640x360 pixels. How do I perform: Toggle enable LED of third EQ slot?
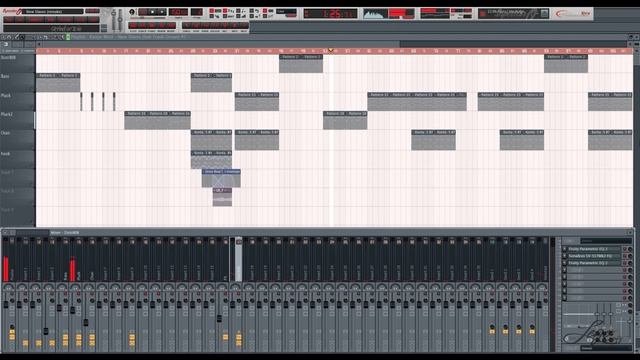point(625,263)
